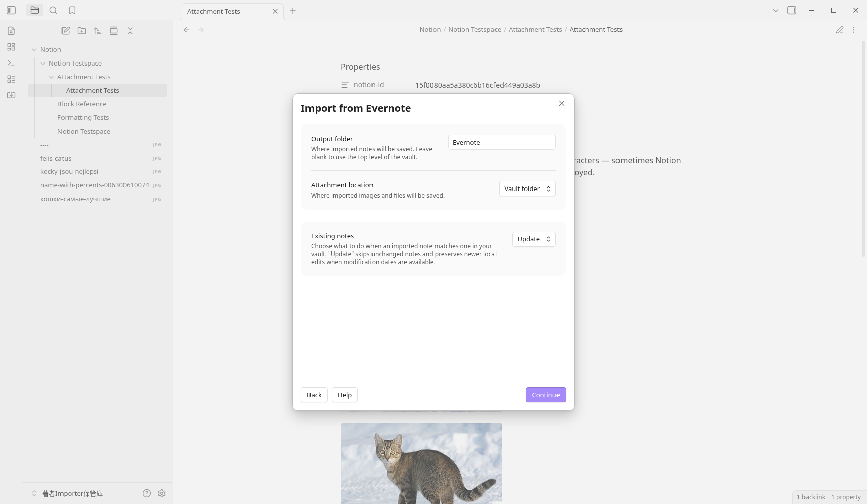Click the 1 backlink status item
The width and height of the screenshot is (867, 504).
click(811, 497)
